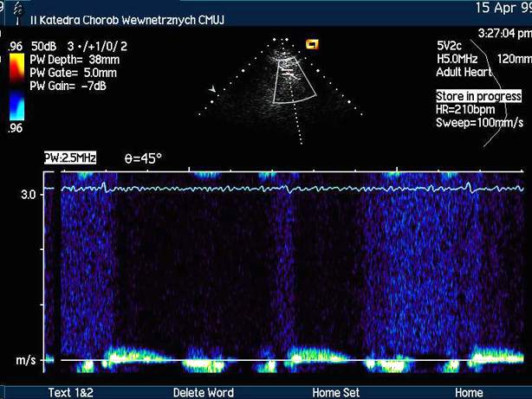Choose the Delete Word softkey
The image size is (532, 399).
(x=204, y=393)
